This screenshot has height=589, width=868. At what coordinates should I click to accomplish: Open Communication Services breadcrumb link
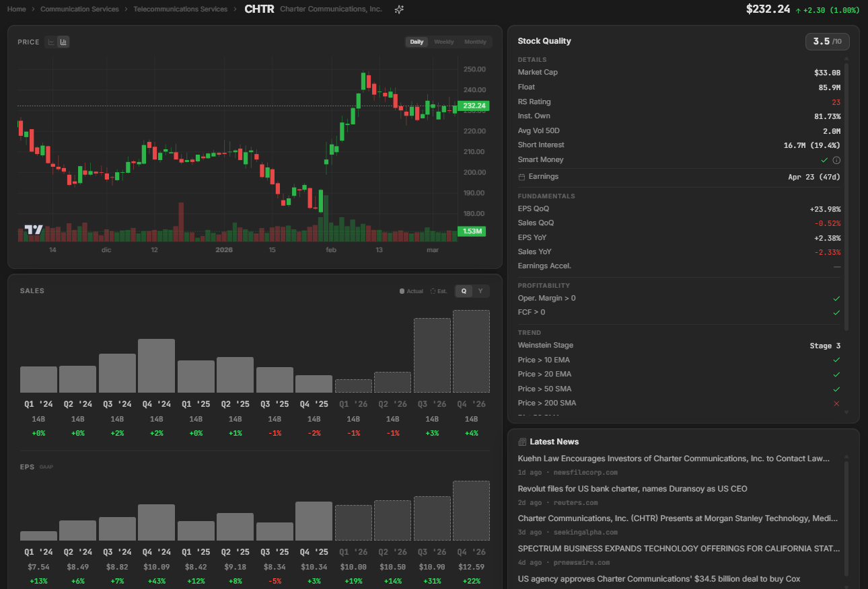[x=79, y=9]
